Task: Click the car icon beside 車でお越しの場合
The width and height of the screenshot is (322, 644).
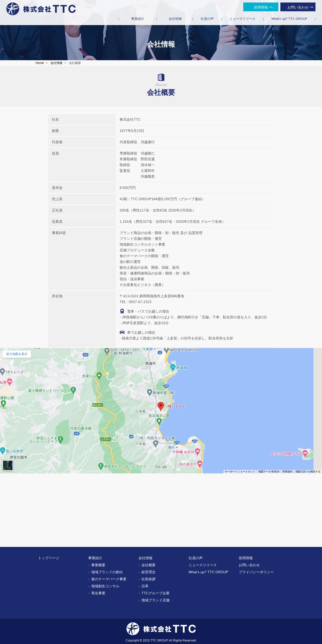Action: (x=122, y=332)
